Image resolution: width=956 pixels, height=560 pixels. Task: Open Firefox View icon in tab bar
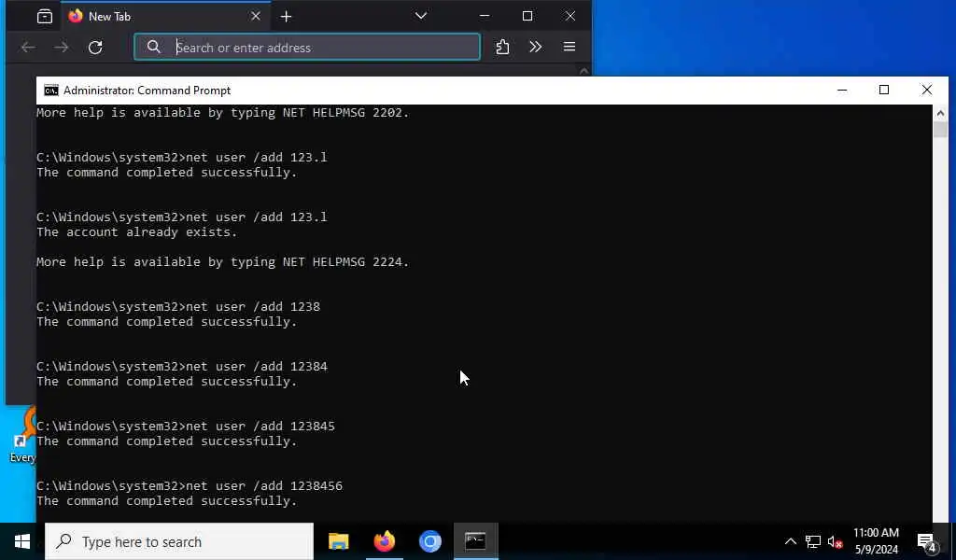[45, 17]
